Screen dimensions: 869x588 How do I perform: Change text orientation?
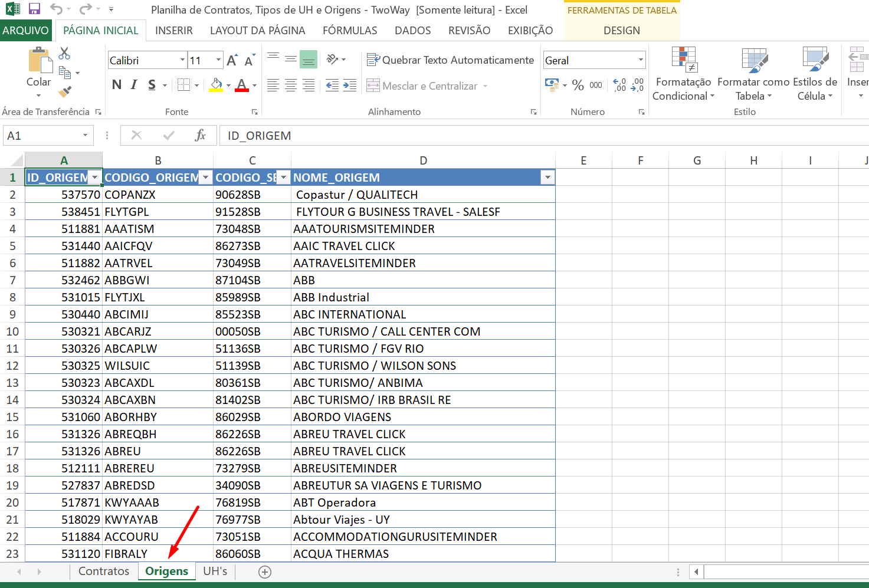pos(333,59)
